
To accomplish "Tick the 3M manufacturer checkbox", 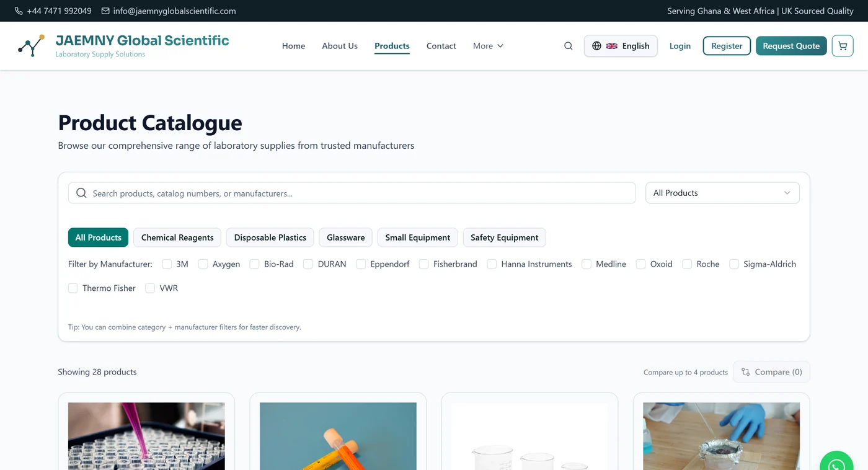I will [x=167, y=264].
